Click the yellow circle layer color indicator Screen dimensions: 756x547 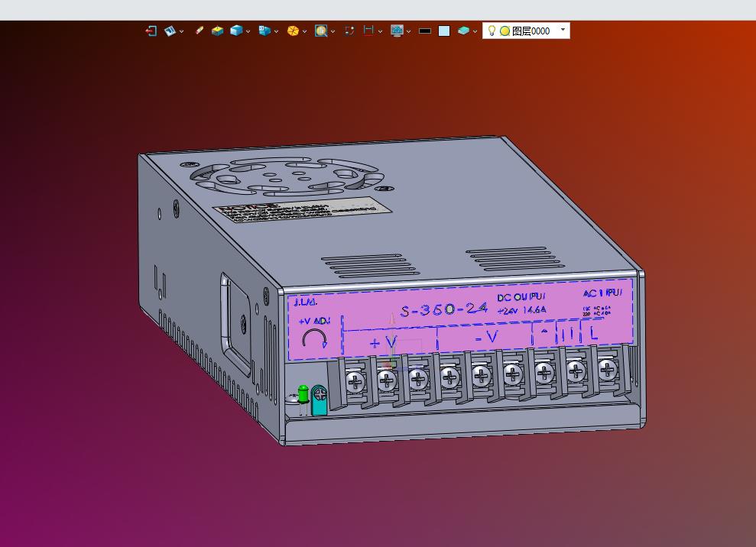pyautogui.click(x=505, y=31)
